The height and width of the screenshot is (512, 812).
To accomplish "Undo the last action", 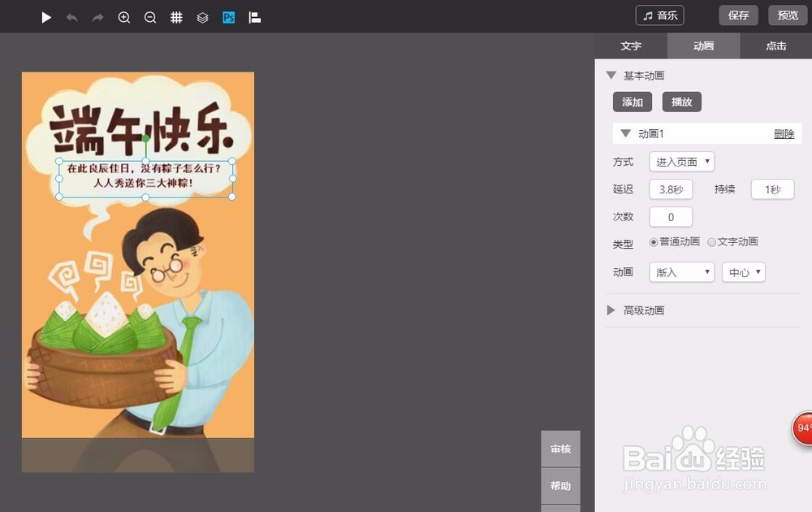I will pyautogui.click(x=72, y=17).
